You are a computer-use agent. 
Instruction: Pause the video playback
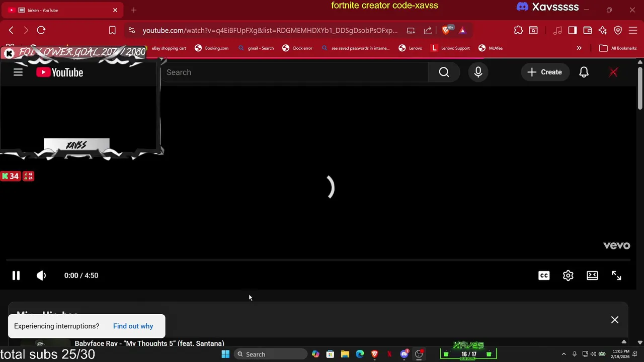[x=16, y=276]
